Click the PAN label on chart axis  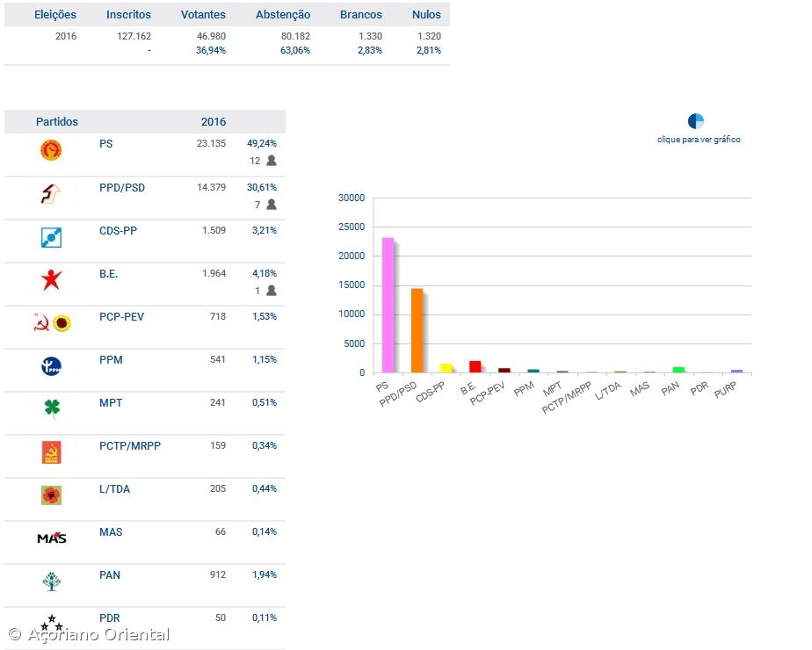tap(670, 388)
